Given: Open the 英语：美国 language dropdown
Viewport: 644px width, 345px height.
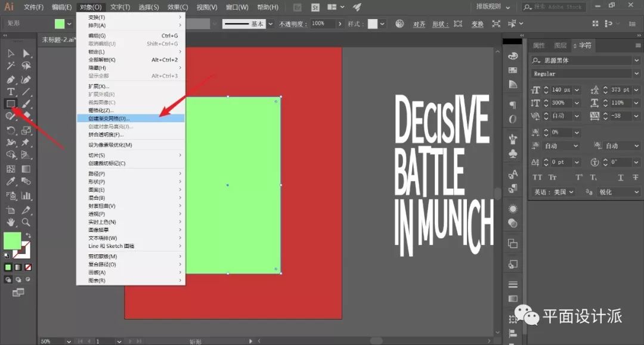Looking at the screenshot, I should pos(553,192).
